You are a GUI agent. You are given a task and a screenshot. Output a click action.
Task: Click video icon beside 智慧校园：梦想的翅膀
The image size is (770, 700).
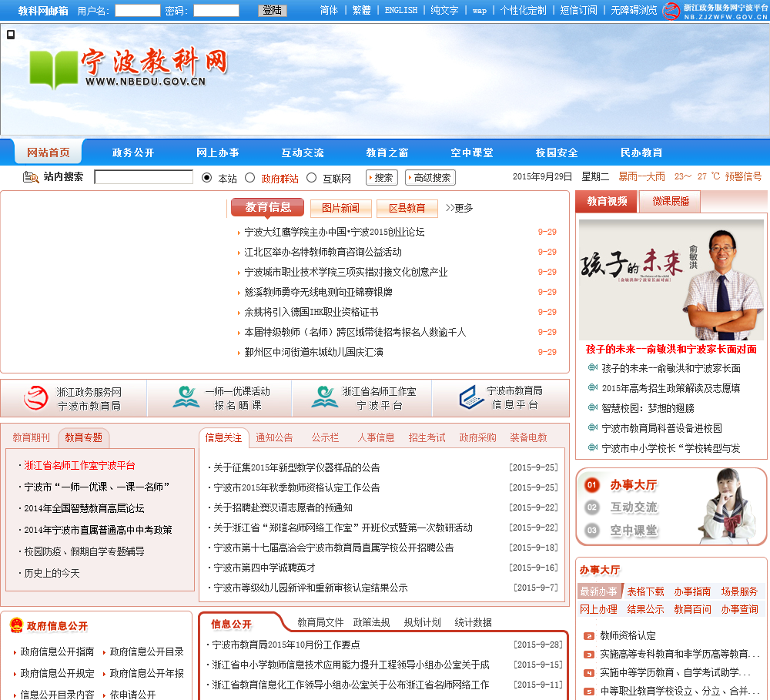click(593, 407)
